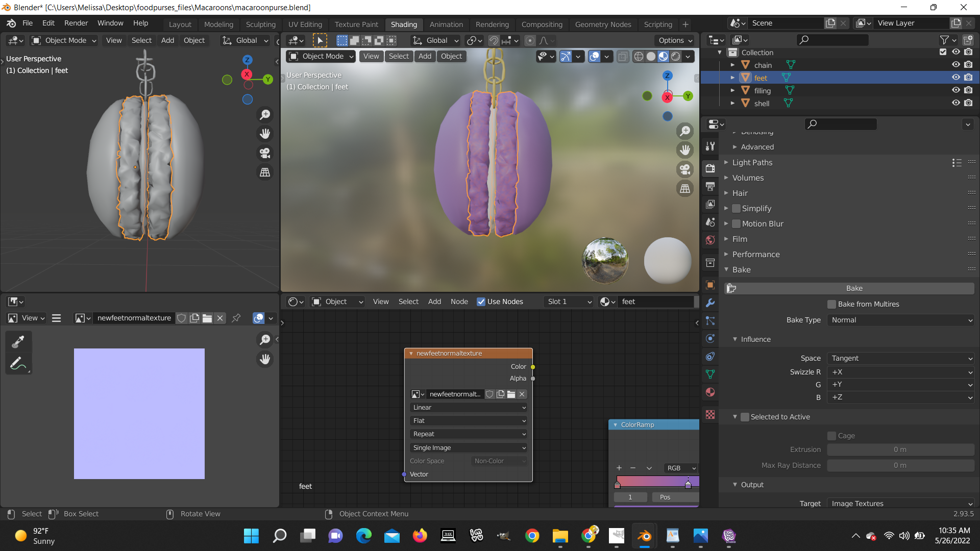Click the Bake button
Viewport: 980px width, 551px height.
(849, 288)
